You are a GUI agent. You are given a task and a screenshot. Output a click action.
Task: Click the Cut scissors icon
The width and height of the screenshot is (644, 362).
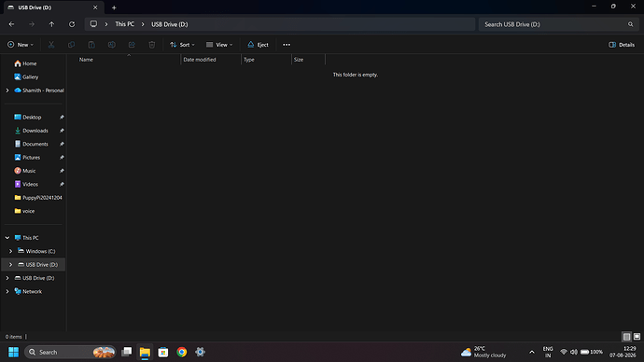(51, 45)
